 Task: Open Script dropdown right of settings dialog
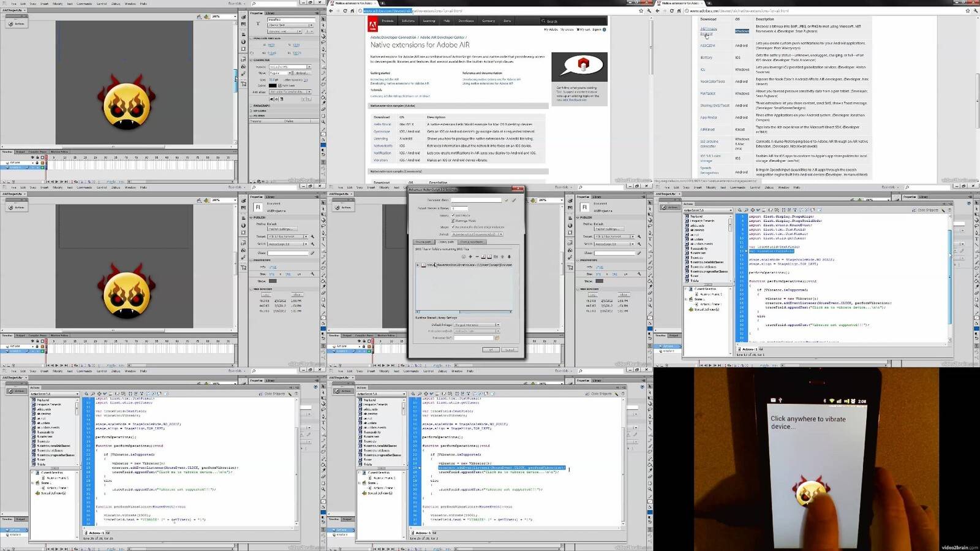(614, 244)
